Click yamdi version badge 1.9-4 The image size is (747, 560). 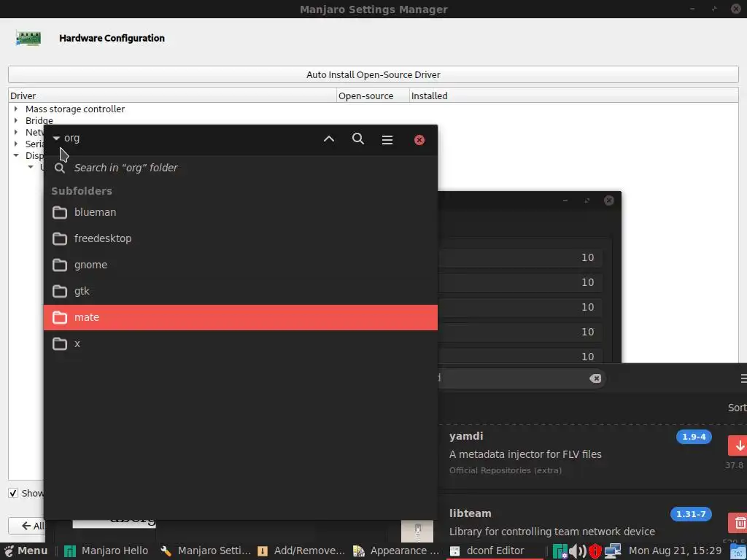click(694, 437)
